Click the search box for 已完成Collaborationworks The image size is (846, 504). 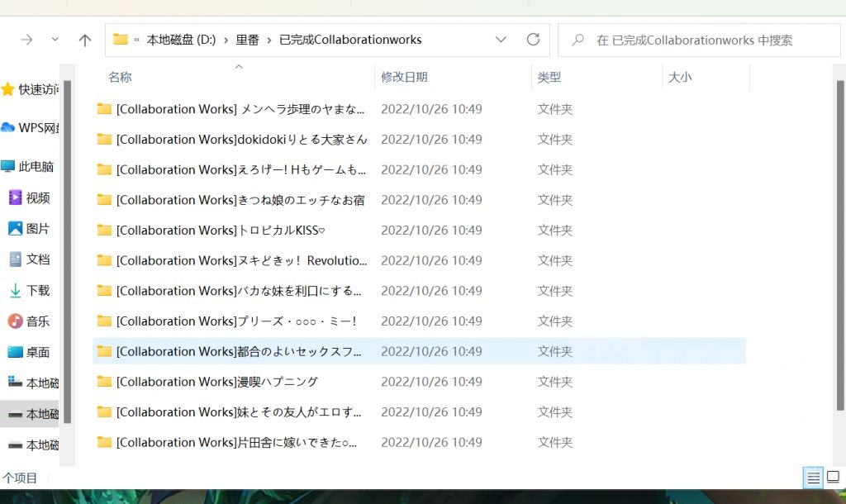[702, 40]
